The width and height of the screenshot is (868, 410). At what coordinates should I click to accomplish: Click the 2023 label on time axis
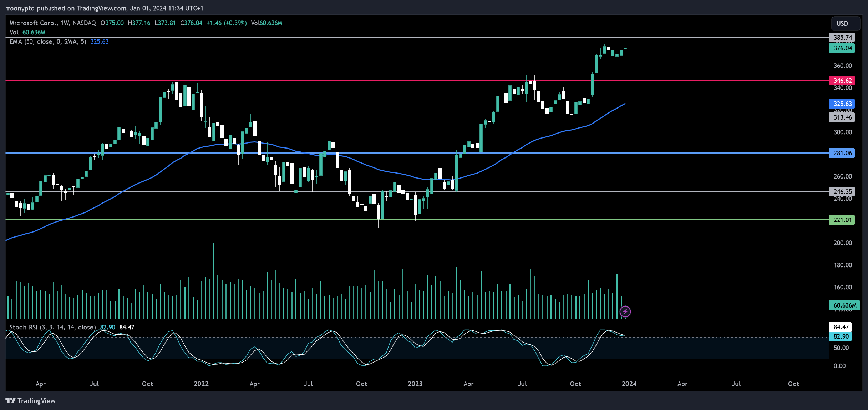point(415,384)
